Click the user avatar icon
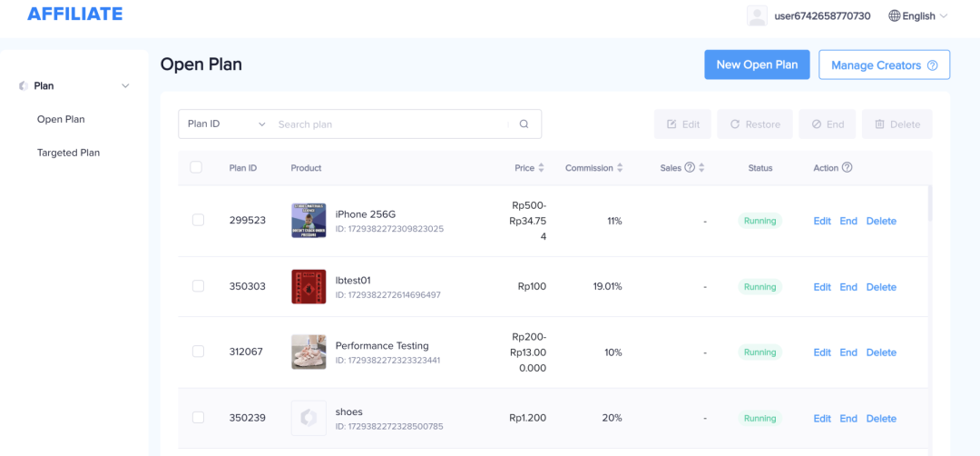This screenshot has height=456, width=980. (757, 15)
